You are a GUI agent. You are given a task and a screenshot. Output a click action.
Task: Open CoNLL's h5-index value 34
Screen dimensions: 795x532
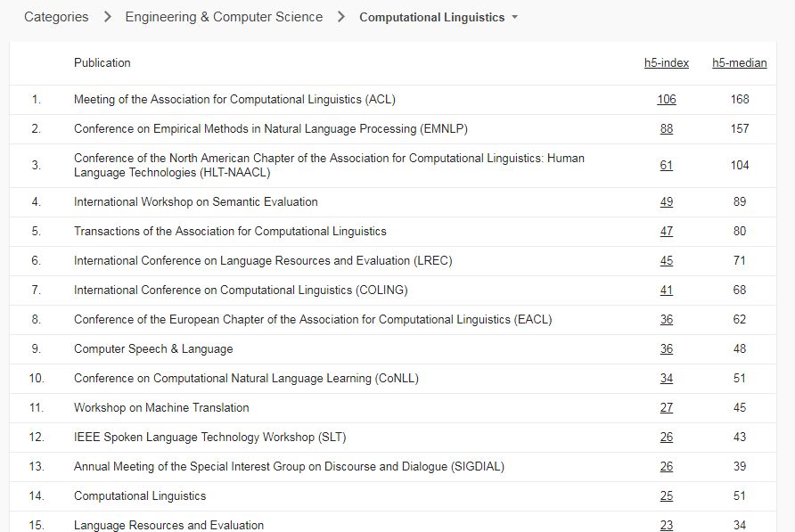[x=667, y=379]
